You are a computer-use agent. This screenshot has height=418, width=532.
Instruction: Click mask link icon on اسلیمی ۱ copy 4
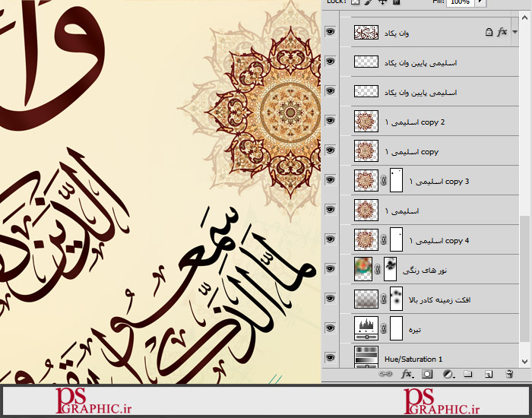[x=385, y=241]
